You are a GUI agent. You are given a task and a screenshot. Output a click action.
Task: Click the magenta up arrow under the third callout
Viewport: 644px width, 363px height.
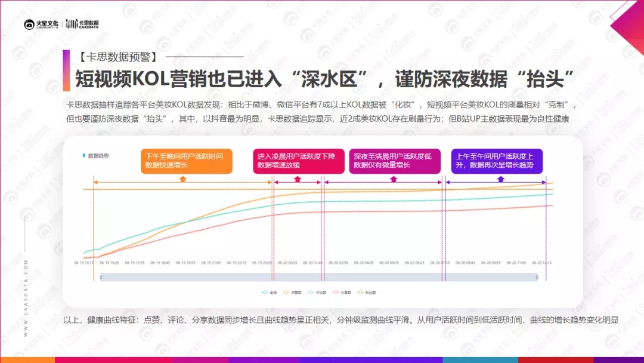point(394,179)
